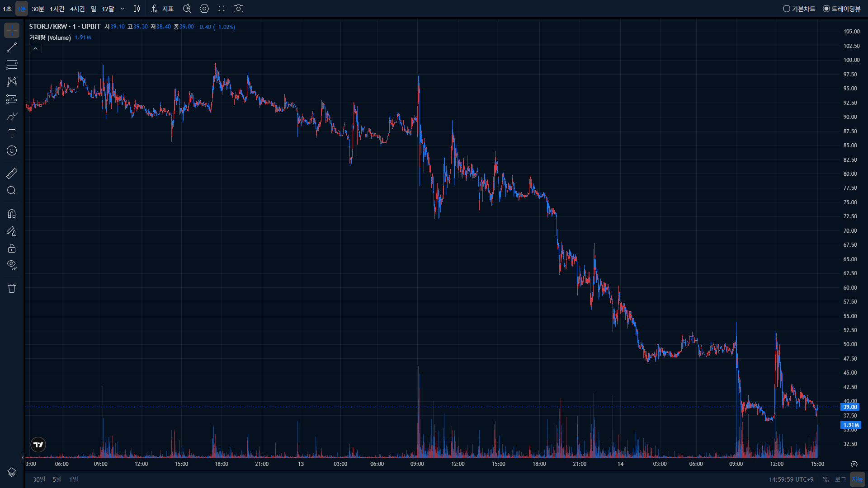Take a chart snapshot with camera icon

click(x=238, y=9)
